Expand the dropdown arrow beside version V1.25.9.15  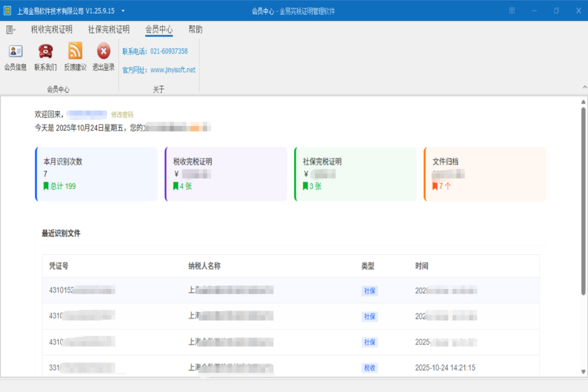click(123, 11)
